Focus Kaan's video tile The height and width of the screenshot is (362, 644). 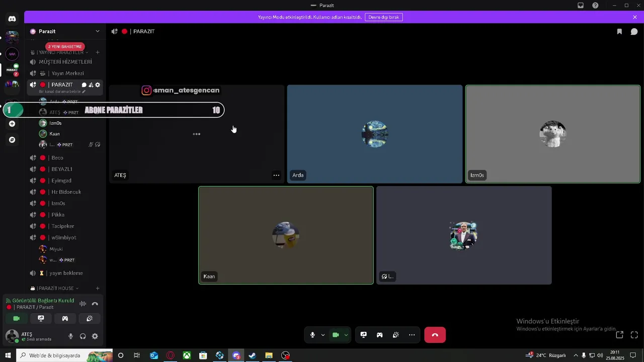(x=286, y=235)
